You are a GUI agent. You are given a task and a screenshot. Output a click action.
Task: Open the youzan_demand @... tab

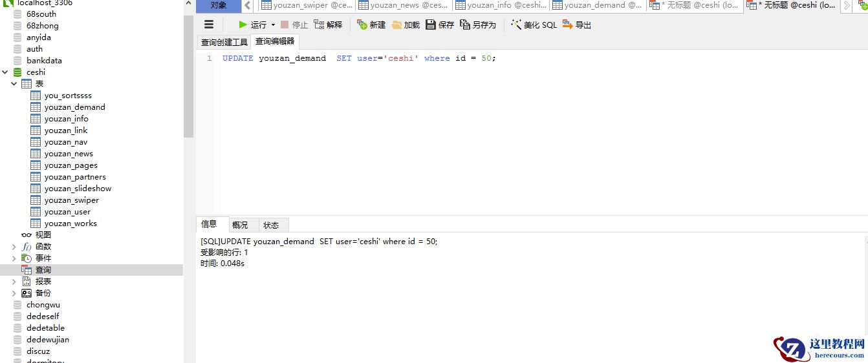[598, 6]
